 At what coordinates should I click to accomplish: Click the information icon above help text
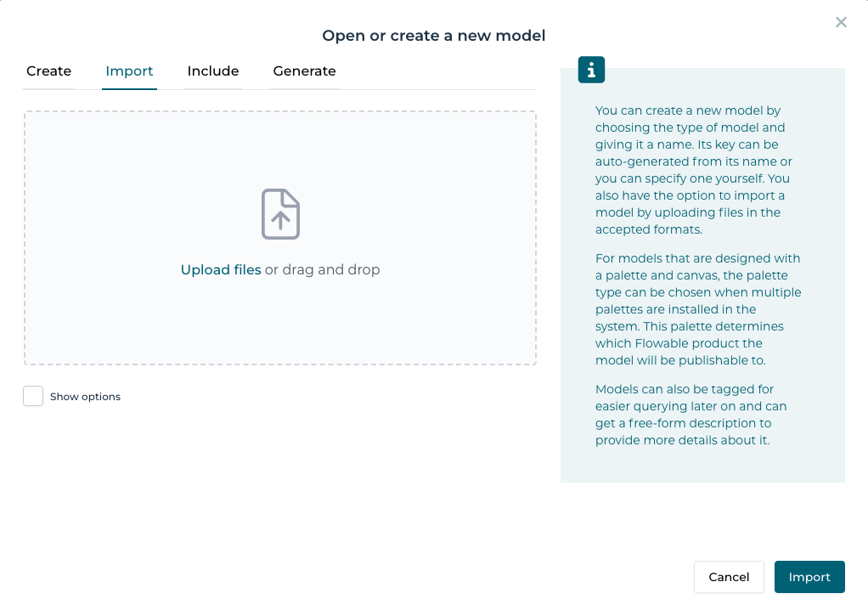tap(591, 70)
